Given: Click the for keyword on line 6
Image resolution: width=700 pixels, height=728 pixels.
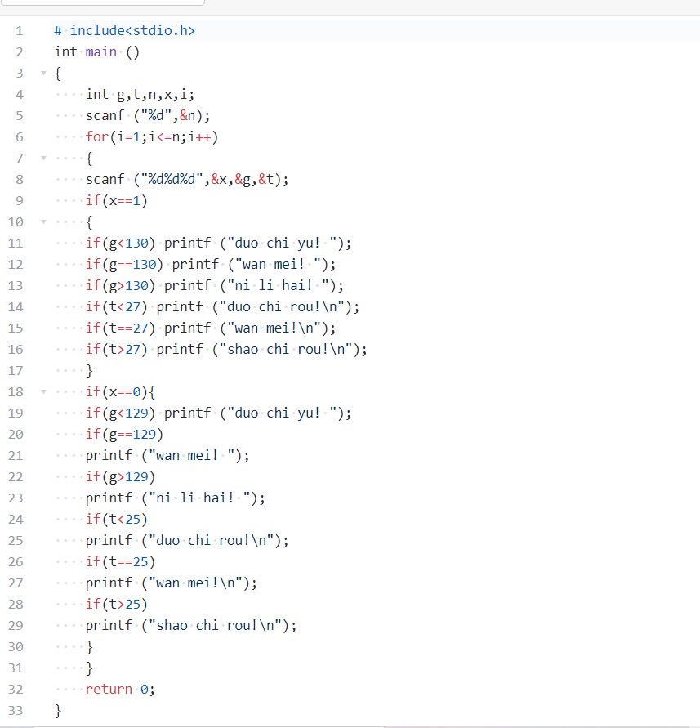Looking at the screenshot, I should click(97, 136).
